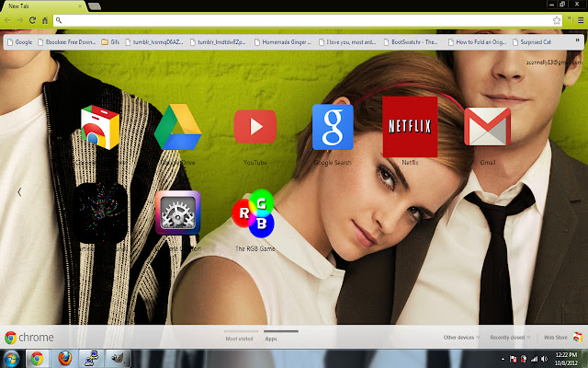This screenshot has height=368, width=588.
Task: Expand the Other devices menu
Action: click(x=461, y=338)
